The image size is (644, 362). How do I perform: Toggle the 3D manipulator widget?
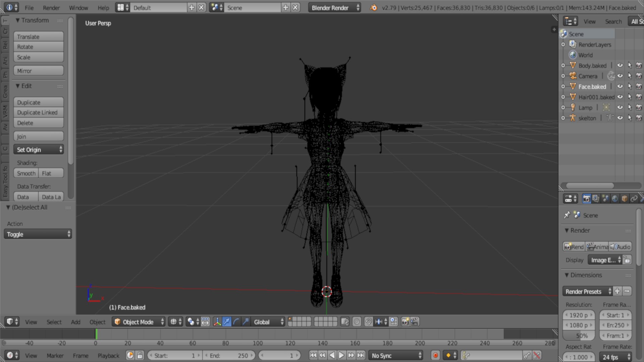(x=217, y=322)
